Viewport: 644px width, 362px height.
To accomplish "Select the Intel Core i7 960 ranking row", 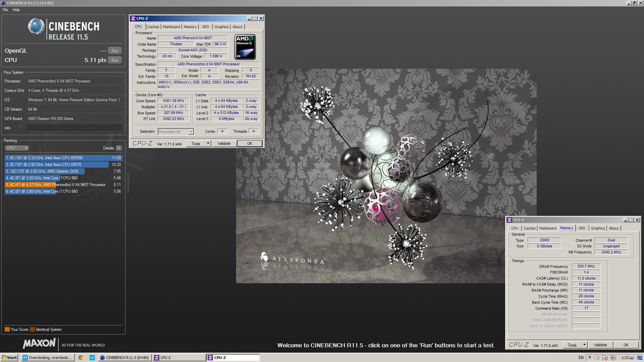I will tap(63, 178).
